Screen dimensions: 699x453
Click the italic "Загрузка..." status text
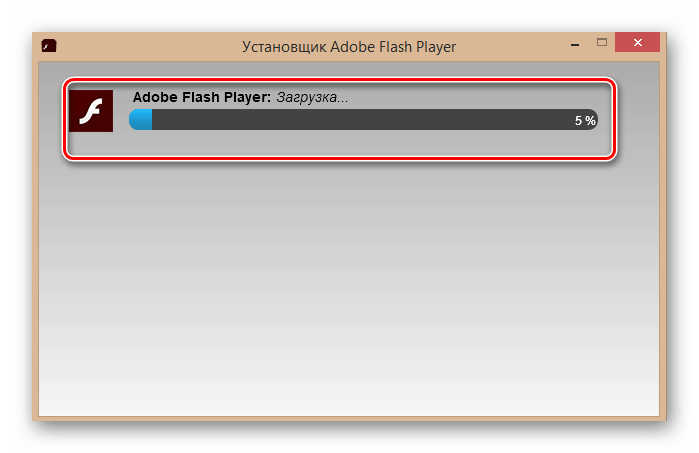pyautogui.click(x=312, y=97)
